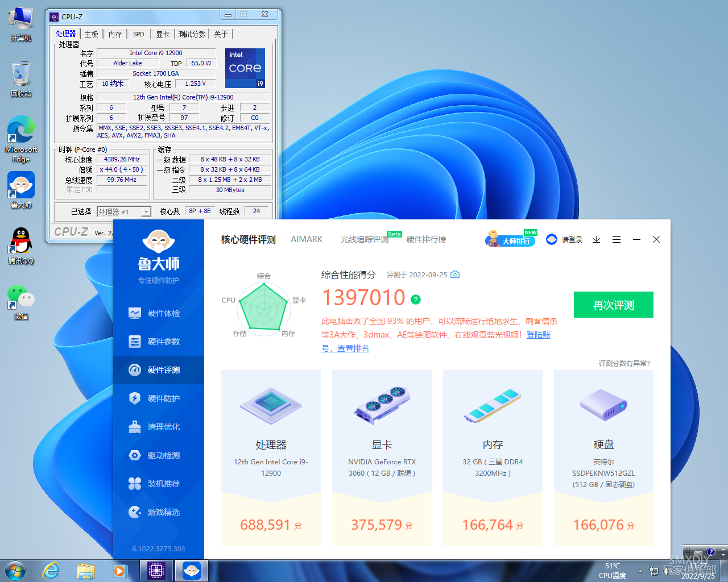Screen dimensions: 728x582
Task: Switch to CPU-Z taskbar button
Action: point(156,571)
